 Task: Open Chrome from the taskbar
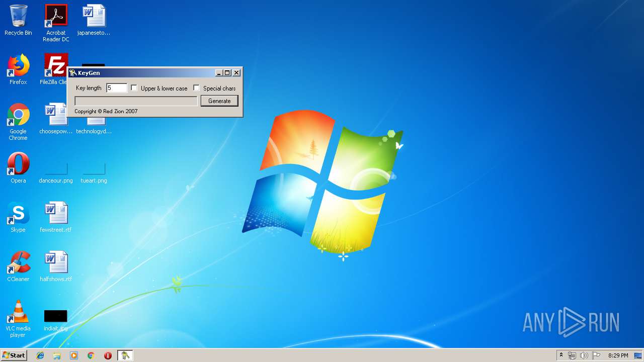91,355
